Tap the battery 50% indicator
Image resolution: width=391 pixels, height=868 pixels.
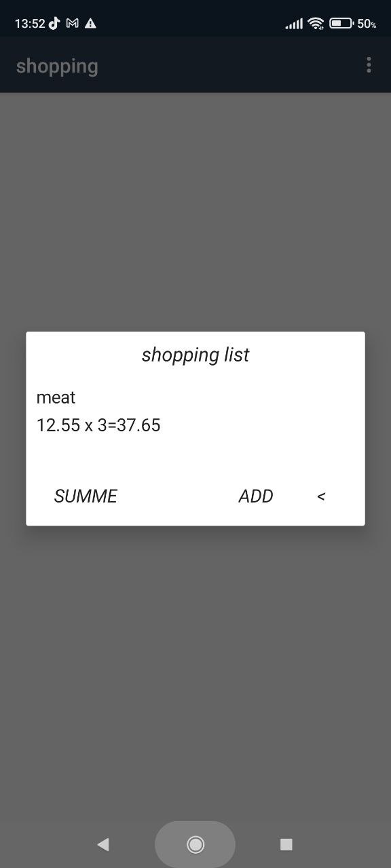point(352,23)
